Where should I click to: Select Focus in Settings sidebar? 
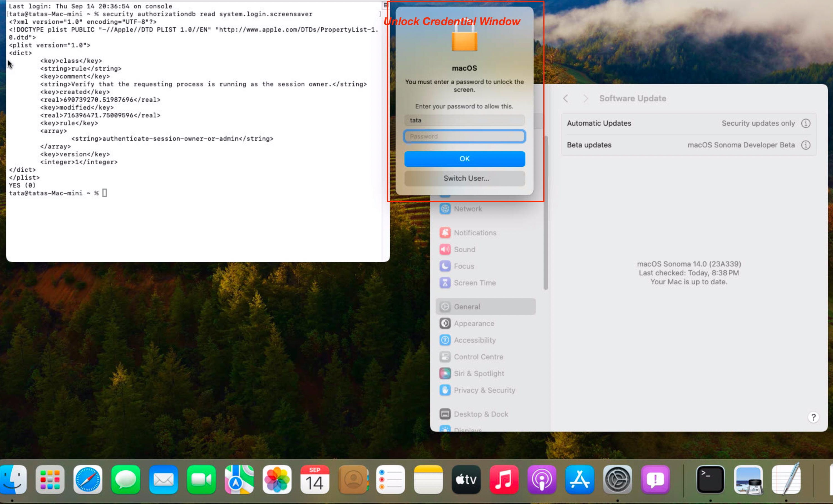pos(485,266)
